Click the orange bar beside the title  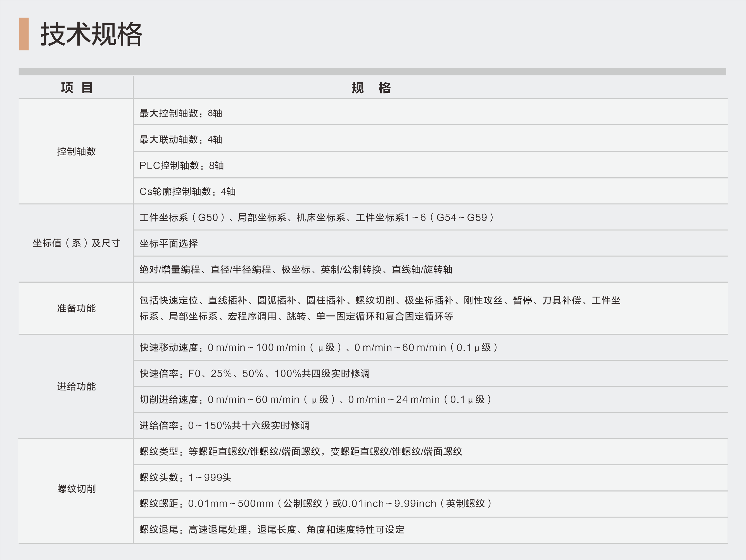pyautogui.click(x=23, y=34)
